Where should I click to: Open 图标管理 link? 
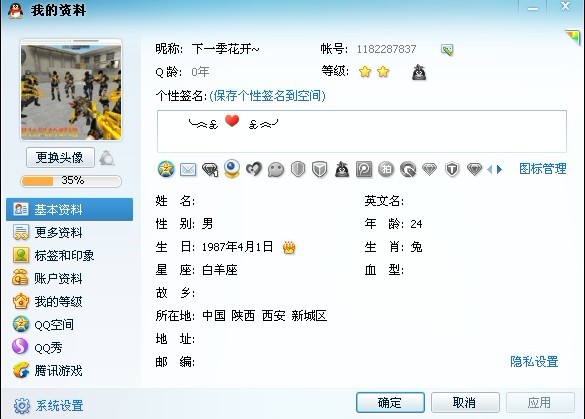click(542, 169)
